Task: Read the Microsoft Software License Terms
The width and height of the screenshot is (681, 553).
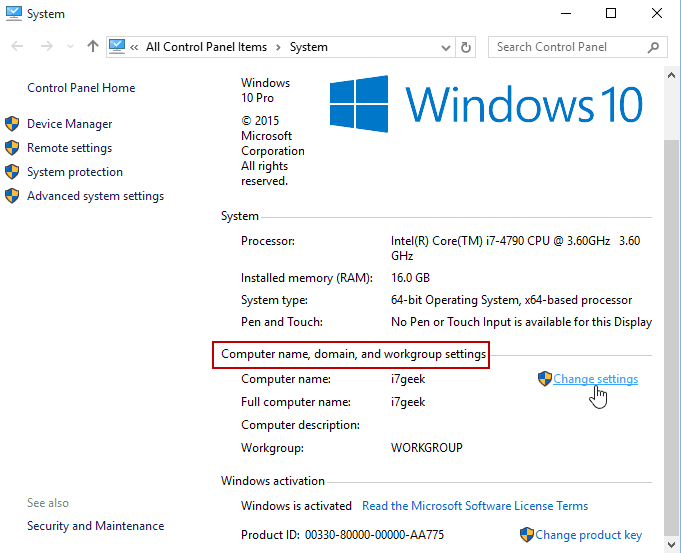Action: pyautogui.click(x=475, y=506)
